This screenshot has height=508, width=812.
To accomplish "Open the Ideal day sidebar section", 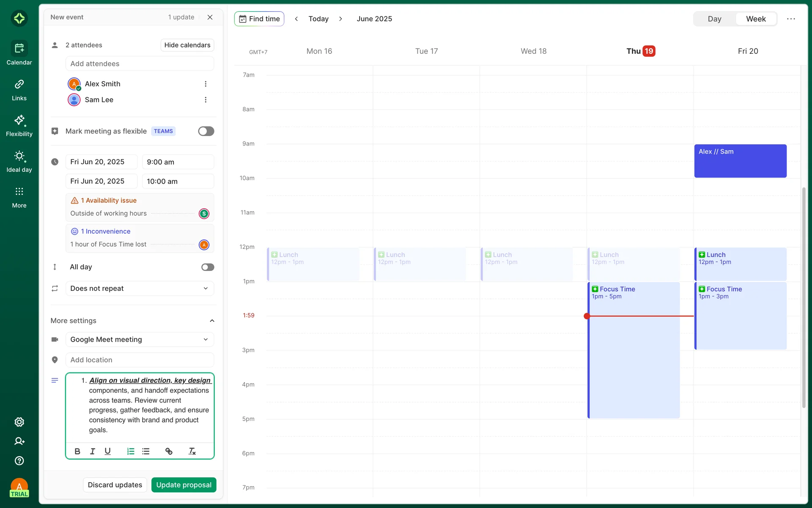I will 19,161.
